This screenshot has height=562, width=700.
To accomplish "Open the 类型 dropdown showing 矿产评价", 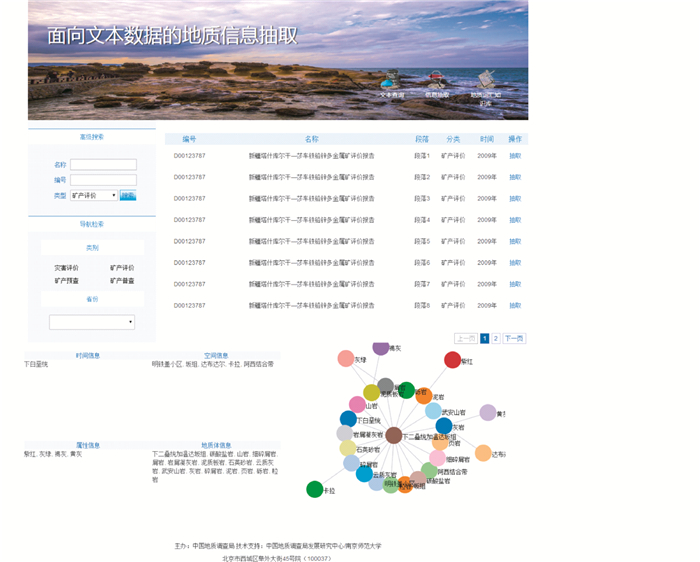I will pos(93,196).
